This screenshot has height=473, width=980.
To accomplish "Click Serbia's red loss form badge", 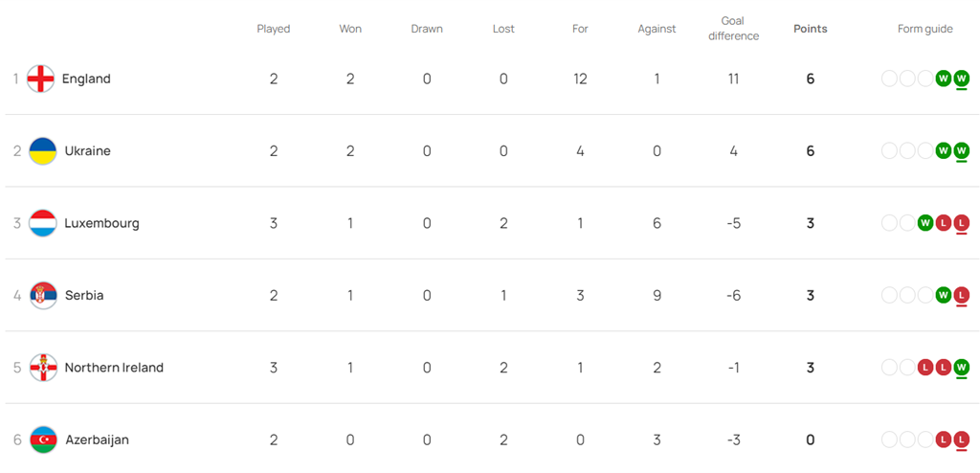I will pyautogui.click(x=962, y=295).
